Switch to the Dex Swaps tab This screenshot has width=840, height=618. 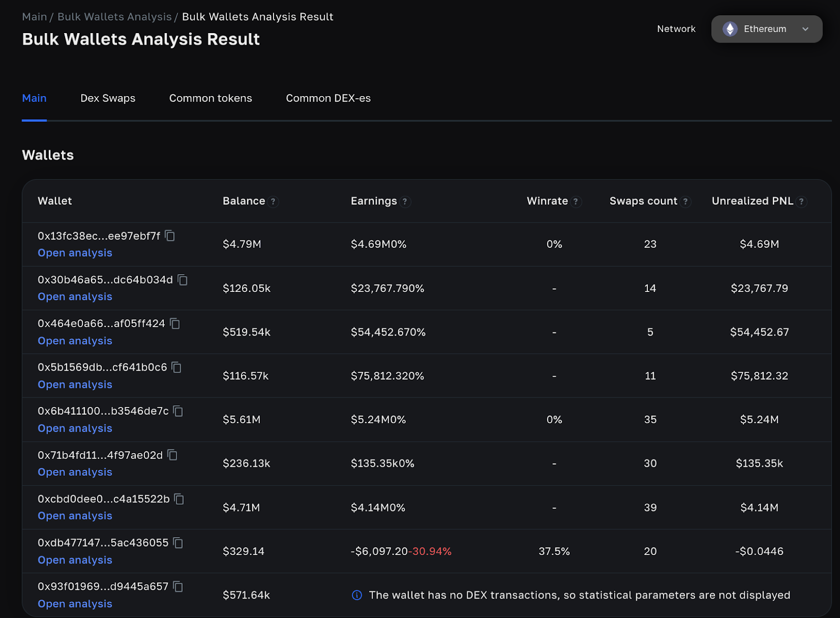pyautogui.click(x=108, y=98)
